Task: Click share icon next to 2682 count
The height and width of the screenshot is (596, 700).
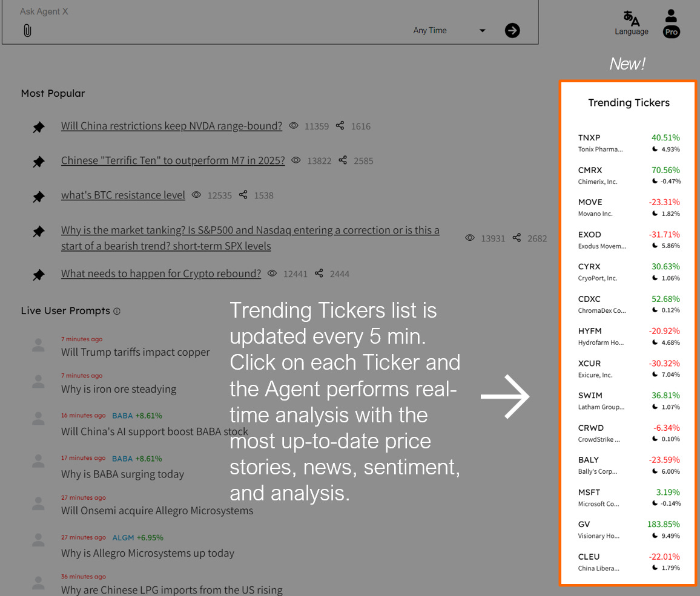Action: [517, 237]
